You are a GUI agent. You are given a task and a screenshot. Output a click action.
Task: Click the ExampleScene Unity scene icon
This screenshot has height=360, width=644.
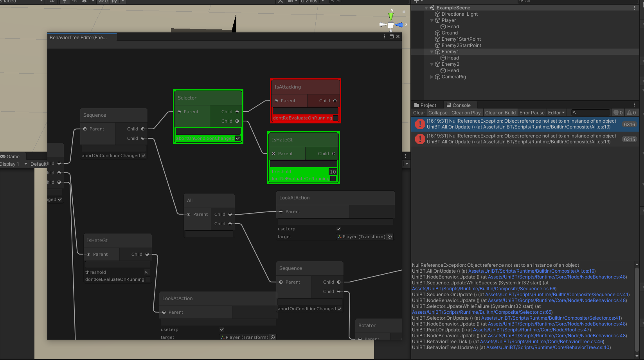click(x=432, y=8)
